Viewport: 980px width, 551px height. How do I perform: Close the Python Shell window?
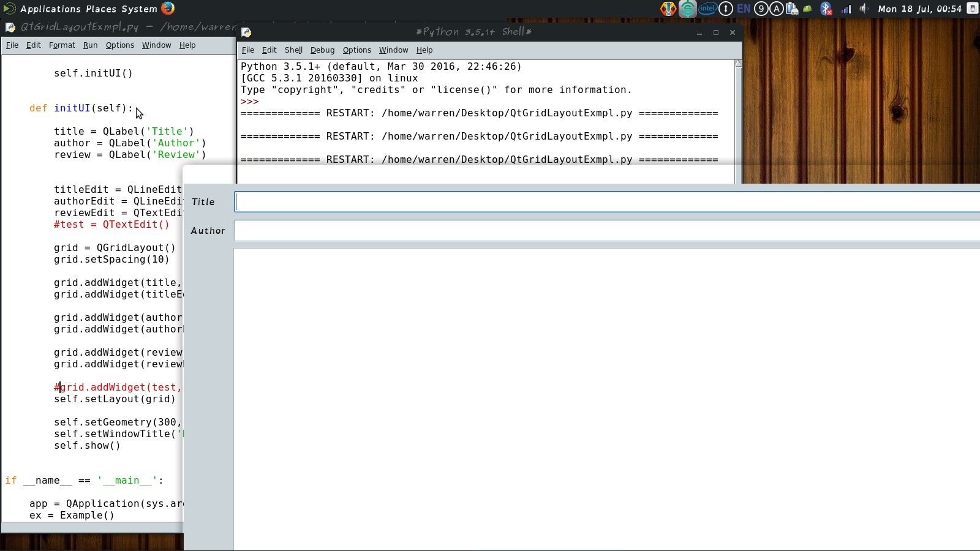(x=732, y=32)
